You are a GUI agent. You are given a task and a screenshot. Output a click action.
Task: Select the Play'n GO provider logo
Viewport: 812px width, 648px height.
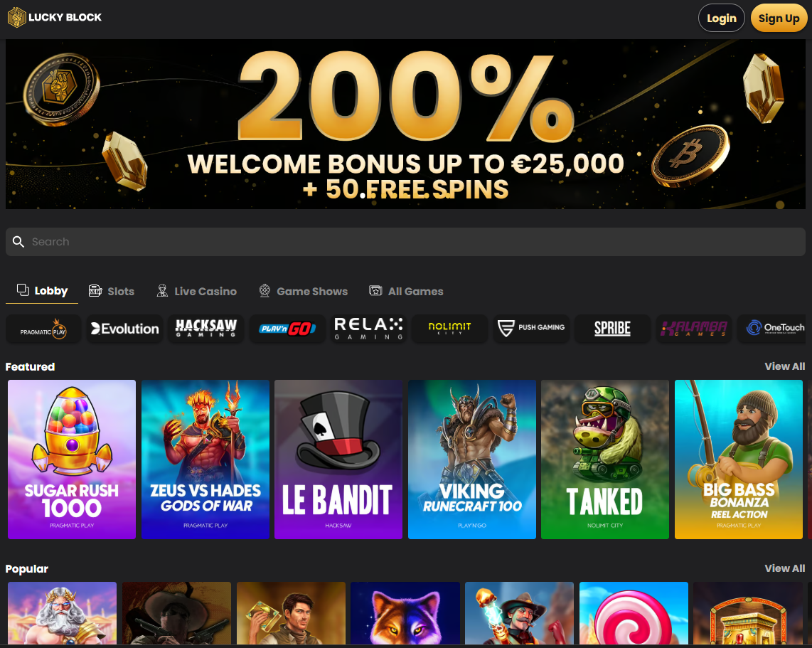pos(287,329)
